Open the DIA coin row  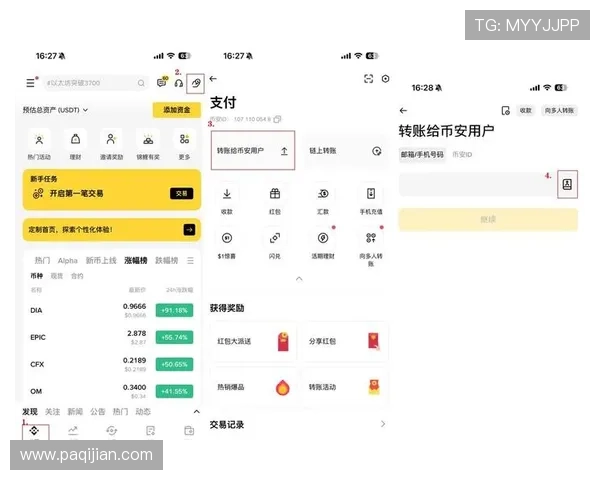[x=112, y=310]
